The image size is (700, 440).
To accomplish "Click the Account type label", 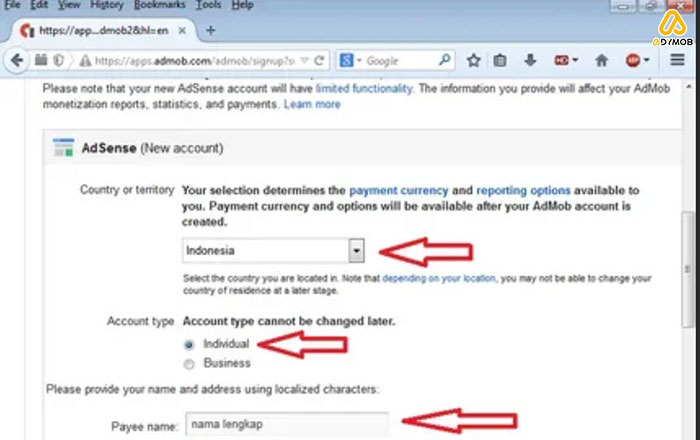I will 140,321.
